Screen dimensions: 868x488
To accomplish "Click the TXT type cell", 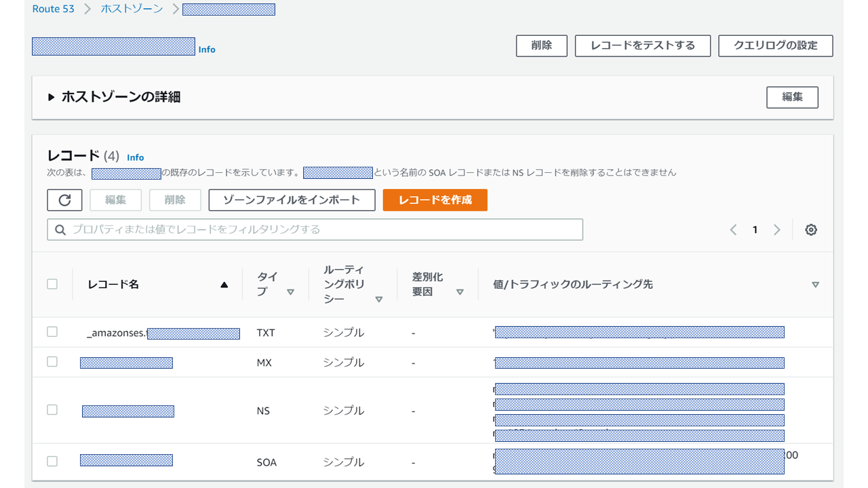I will pyautogui.click(x=266, y=333).
